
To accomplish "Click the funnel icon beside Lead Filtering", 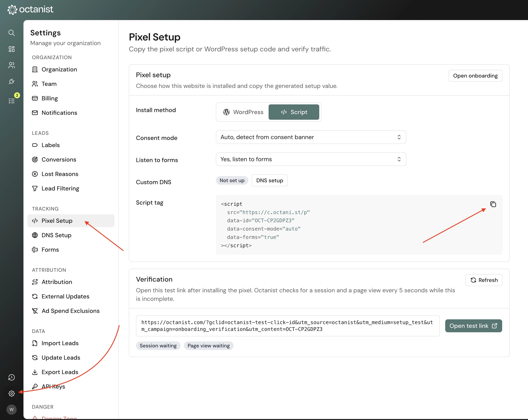I will 35,188.
